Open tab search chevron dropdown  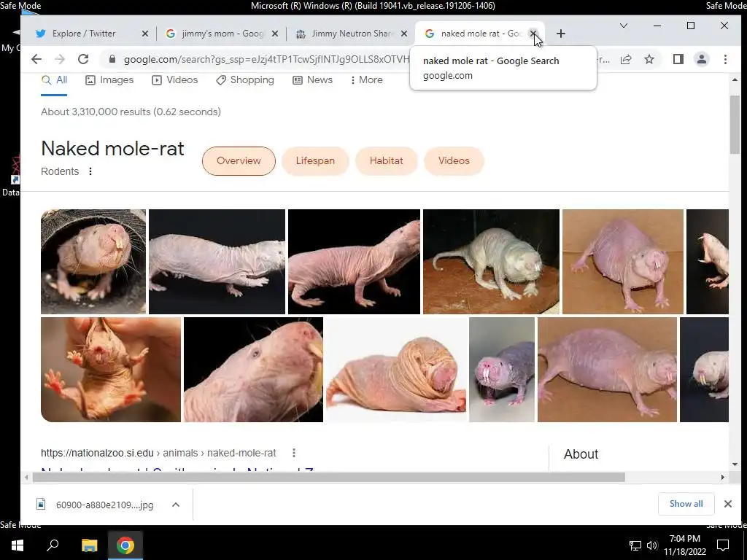coord(623,26)
